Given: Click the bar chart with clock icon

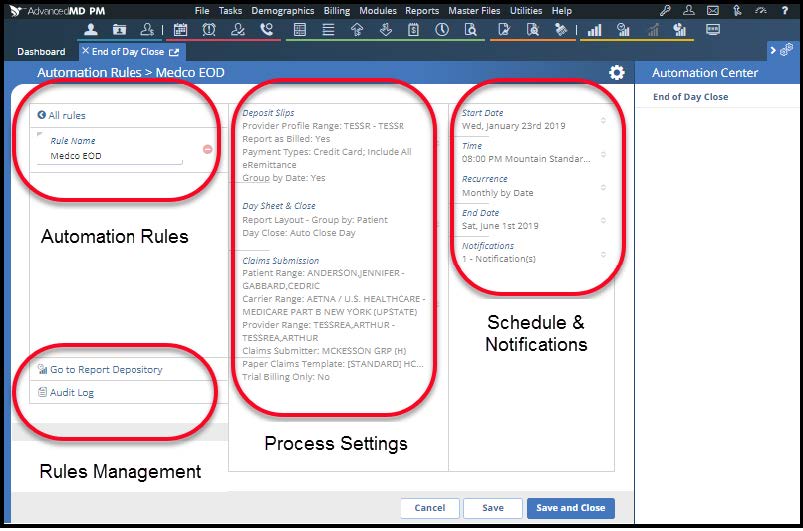Looking at the screenshot, I should click(x=623, y=30).
